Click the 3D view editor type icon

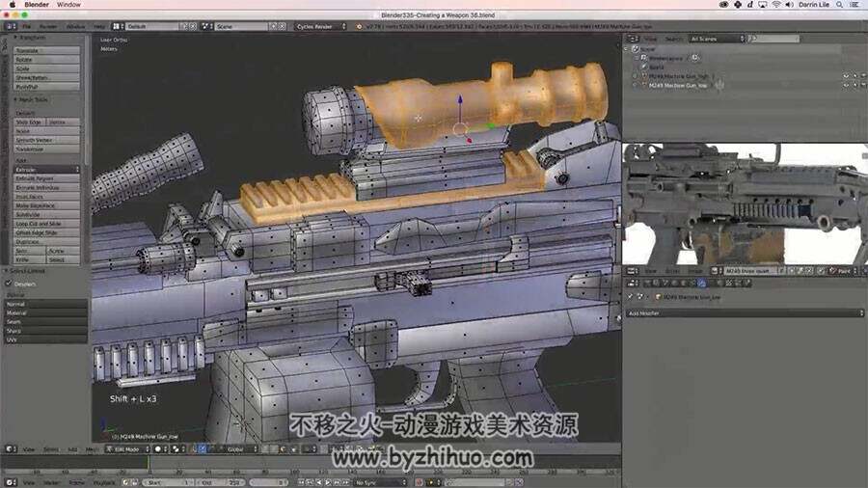(11, 449)
